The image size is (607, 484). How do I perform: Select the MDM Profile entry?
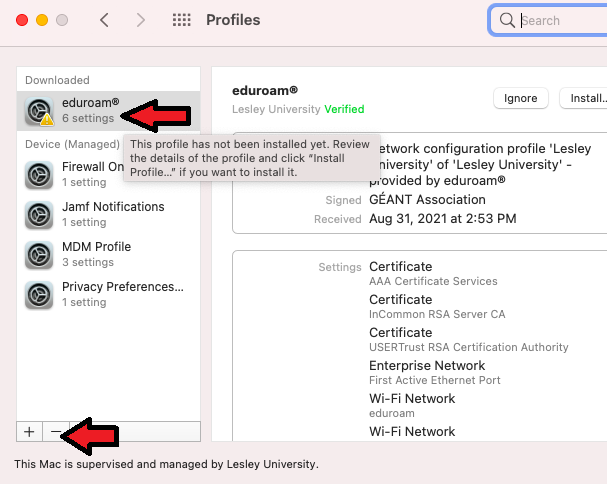coord(108,254)
